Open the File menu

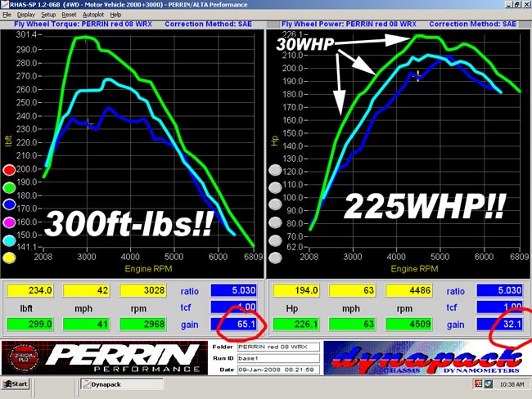coord(7,15)
